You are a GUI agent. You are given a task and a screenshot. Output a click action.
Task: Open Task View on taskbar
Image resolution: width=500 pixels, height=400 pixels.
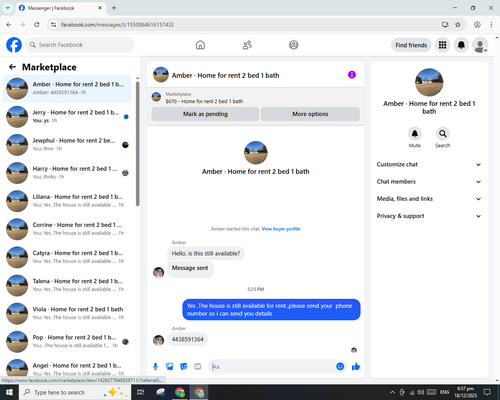(x=141, y=392)
